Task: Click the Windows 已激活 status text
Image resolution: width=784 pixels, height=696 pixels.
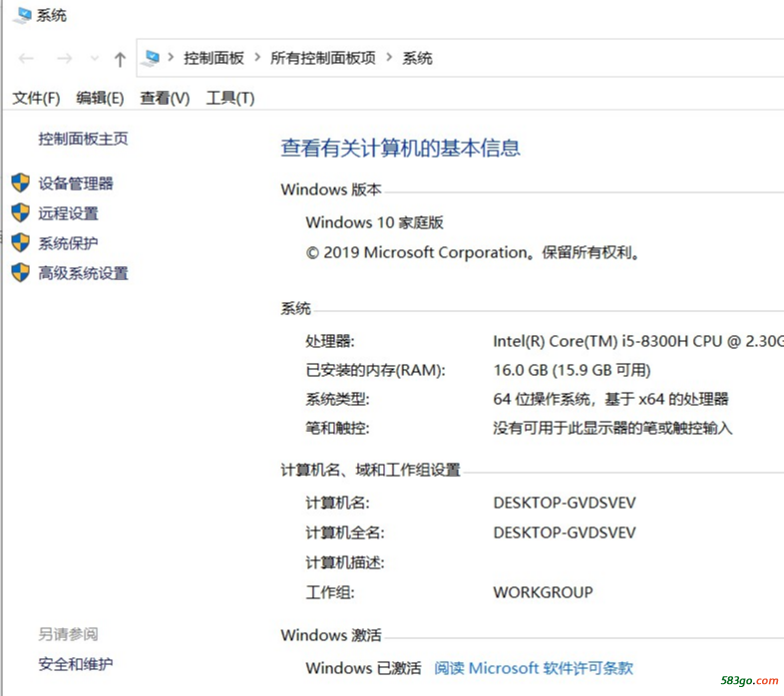Action: pyautogui.click(x=363, y=668)
